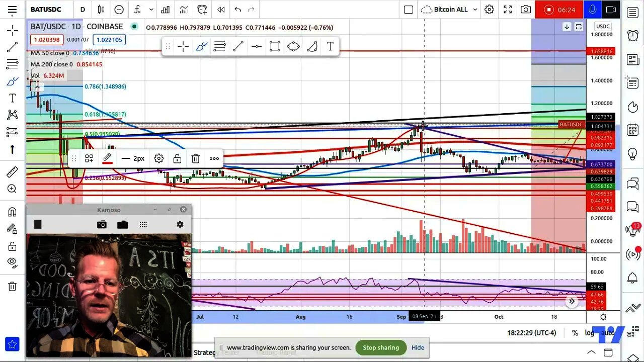The height and width of the screenshot is (362, 644).
Task: Collapse the indicator legend arrow
Action: pyautogui.click(x=37, y=87)
